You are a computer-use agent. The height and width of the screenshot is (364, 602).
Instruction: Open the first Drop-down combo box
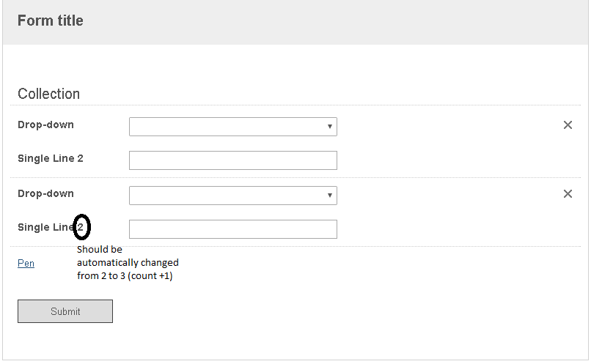pos(232,127)
